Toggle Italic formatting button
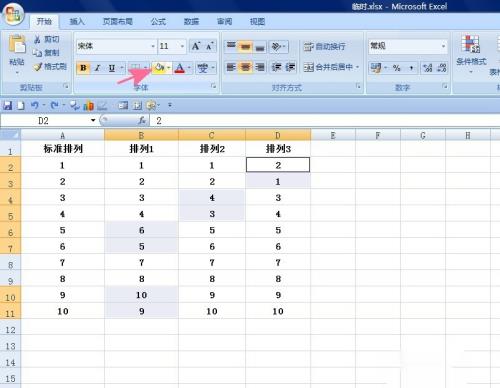Image resolution: width=500 pixels, height=388 pixels. pos(98,68)
